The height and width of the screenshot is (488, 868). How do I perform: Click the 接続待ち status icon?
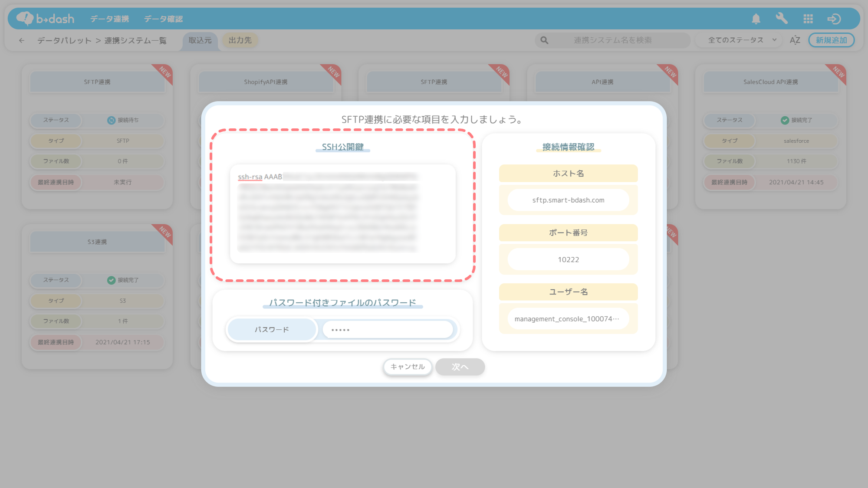[112, 120]
